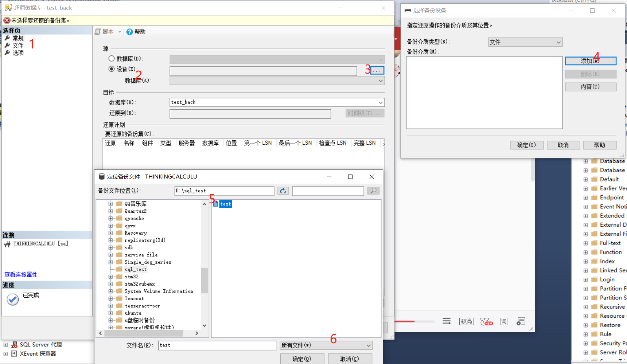The width and height of the screenshot is (627, 364).
Task: Click the red playback progress slider
Action: 405,321
